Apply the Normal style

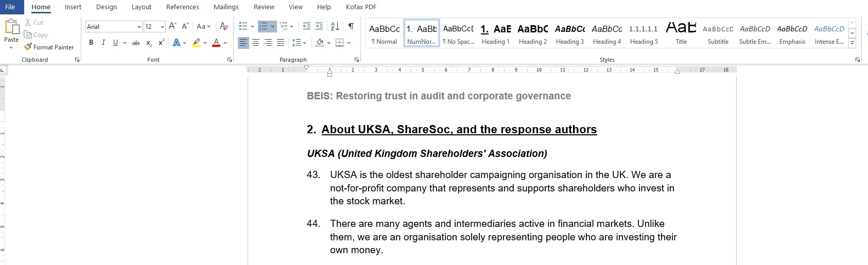(385, 33)
